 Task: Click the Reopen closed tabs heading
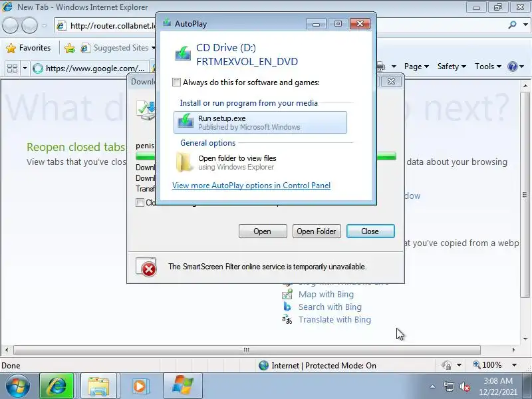[x=76, y=147]
